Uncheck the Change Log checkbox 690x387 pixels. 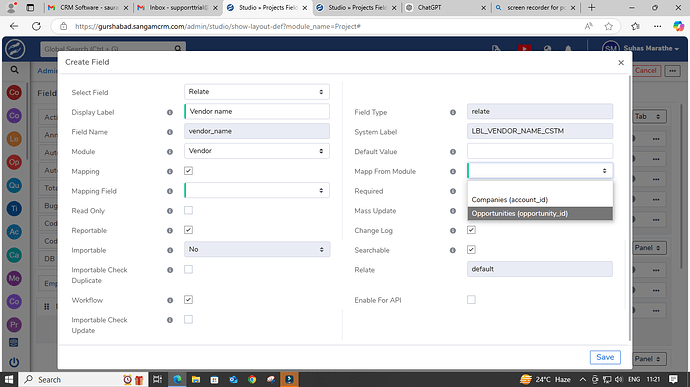[x=471, y=230]
